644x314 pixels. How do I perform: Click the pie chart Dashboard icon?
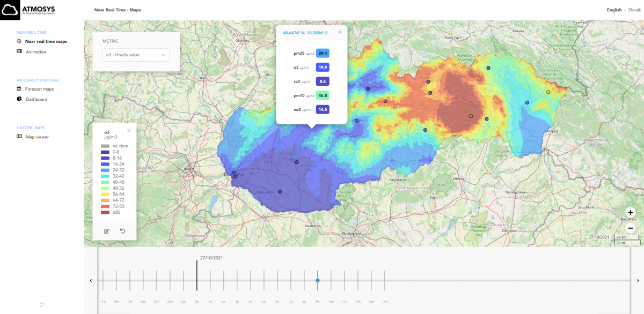coord(19,99)
